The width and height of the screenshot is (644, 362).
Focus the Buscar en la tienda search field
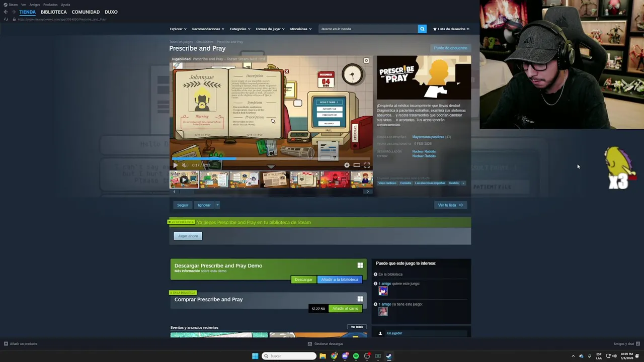(368, 29)
